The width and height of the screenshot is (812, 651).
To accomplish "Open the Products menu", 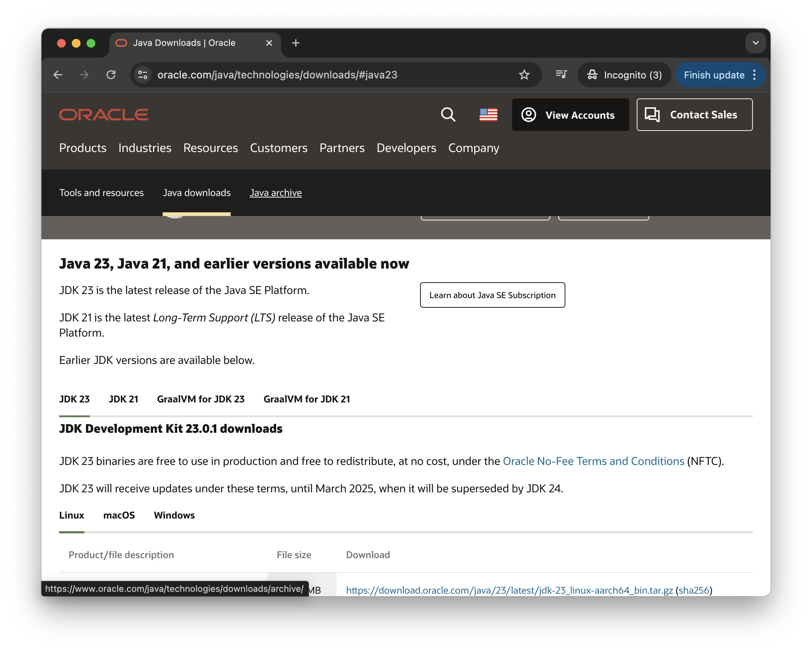I will (x=83, y=148).
